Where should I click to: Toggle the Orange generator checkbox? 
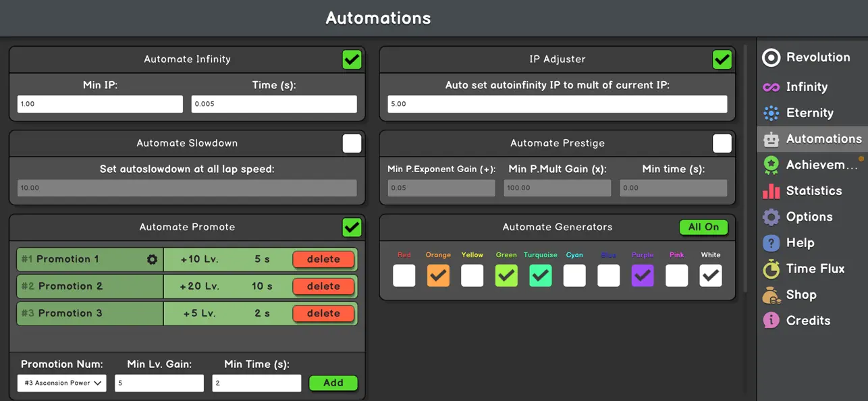tap(438, 275)
